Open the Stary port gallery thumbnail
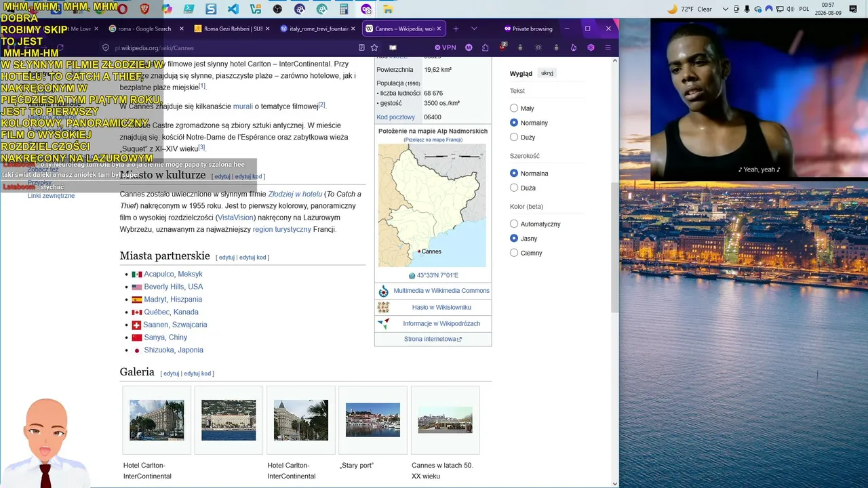Viewport: 868px width, 488px height. click(373, 420)
